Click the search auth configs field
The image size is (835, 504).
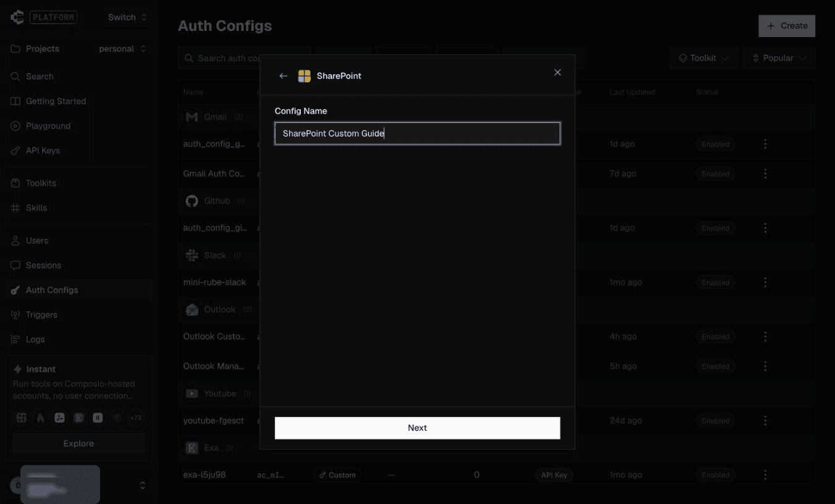point(245,58)
